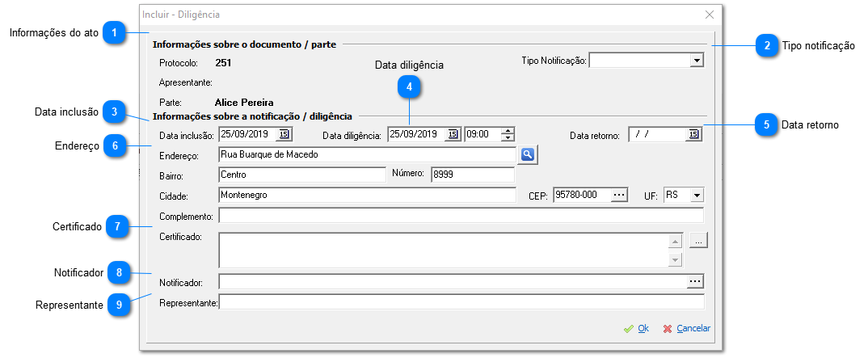868x358 pixels.
Task: Click the Certificado browse ellipsis button
Action: [x=698, y=240]
